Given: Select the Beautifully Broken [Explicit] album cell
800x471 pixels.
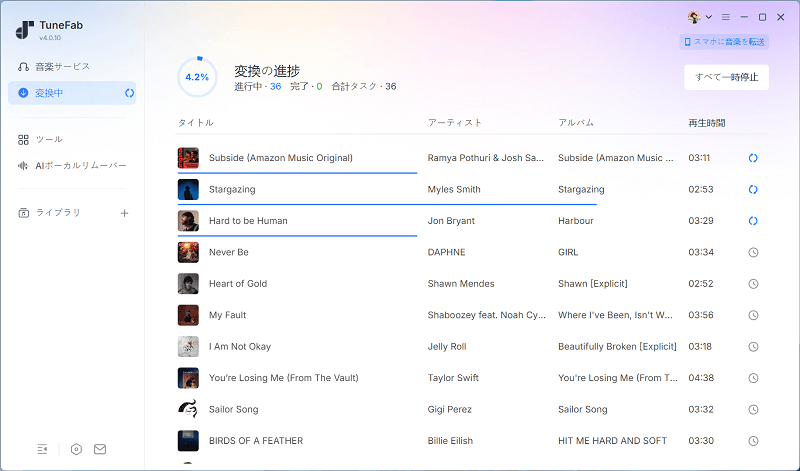Looking at the screenshot, I should pyautogui.click(x=617, y=346).
